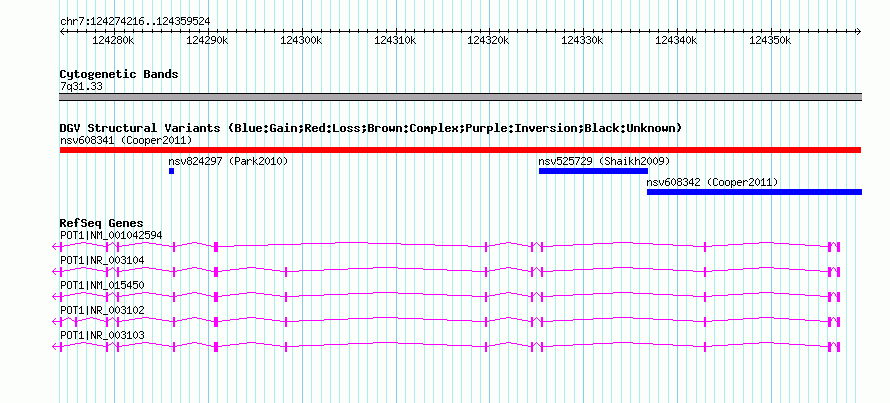Click the blue nsv525729 gain variant bar
The height and width of the screenshot is (403, 890).
point(593,171)
